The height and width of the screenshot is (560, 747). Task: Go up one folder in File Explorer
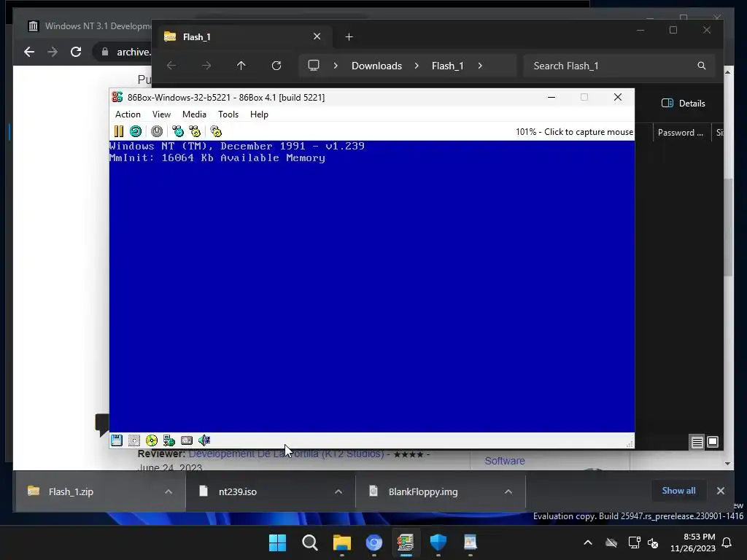(241, 66)
